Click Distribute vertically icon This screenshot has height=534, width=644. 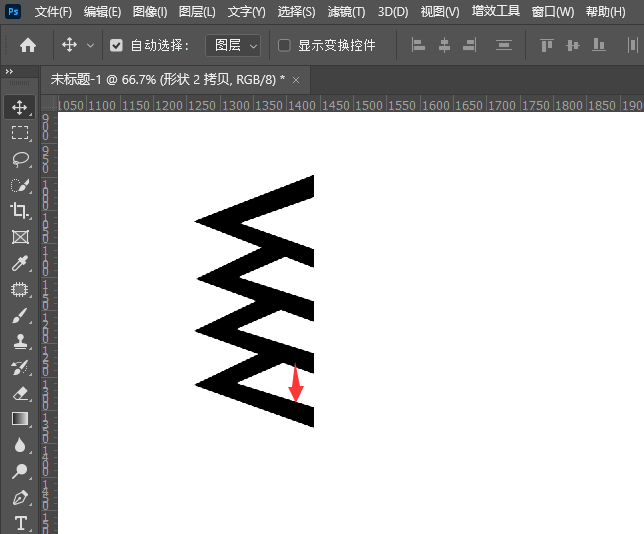point(504,45)
